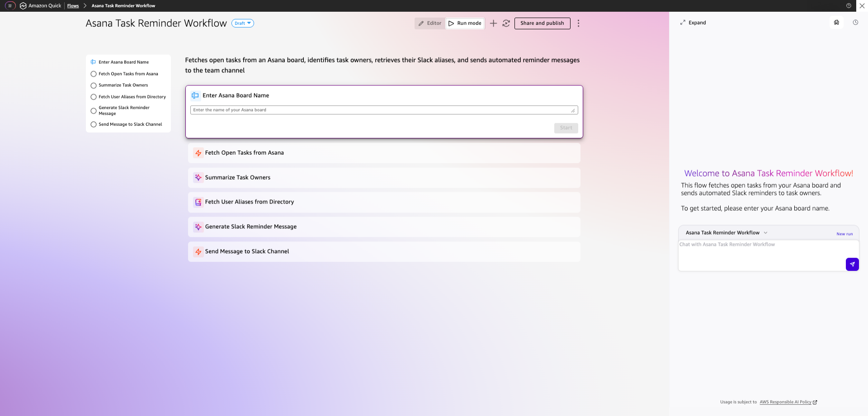Open the three-dot more options menu
868x416 pixels.
click(578, 23)
